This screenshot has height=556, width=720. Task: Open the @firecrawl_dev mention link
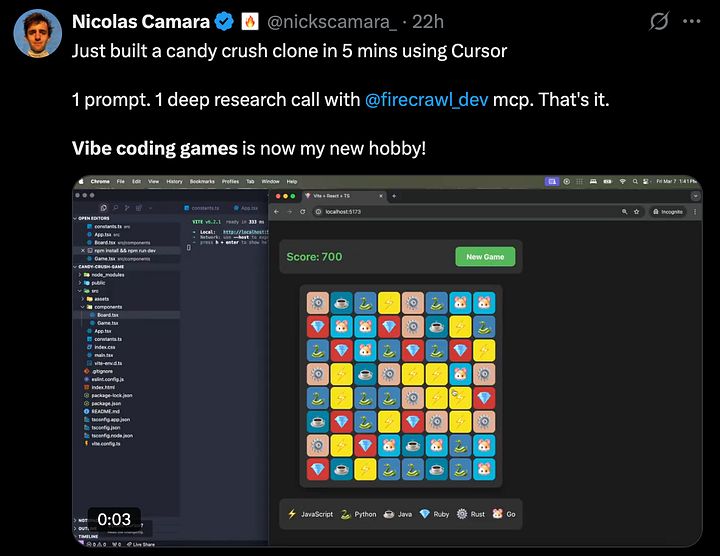[426, 100]
